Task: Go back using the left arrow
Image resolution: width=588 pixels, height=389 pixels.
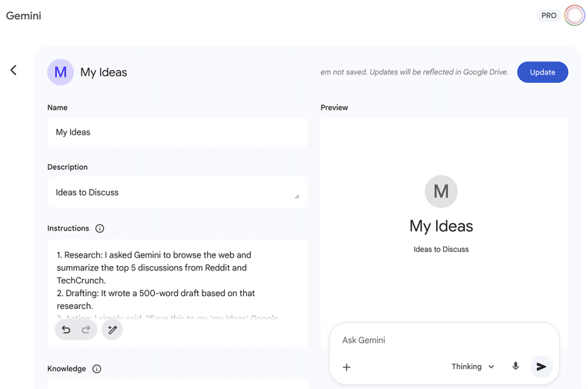Action: [13, 70]
